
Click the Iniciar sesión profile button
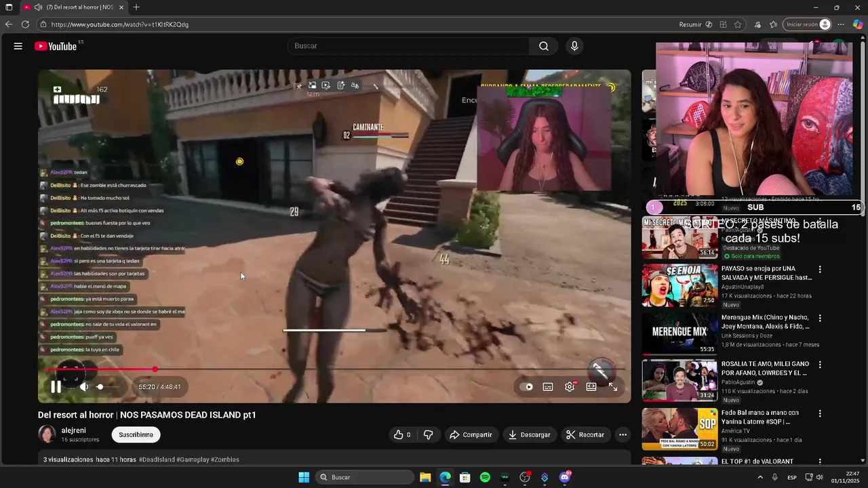[x=807, y=24]
